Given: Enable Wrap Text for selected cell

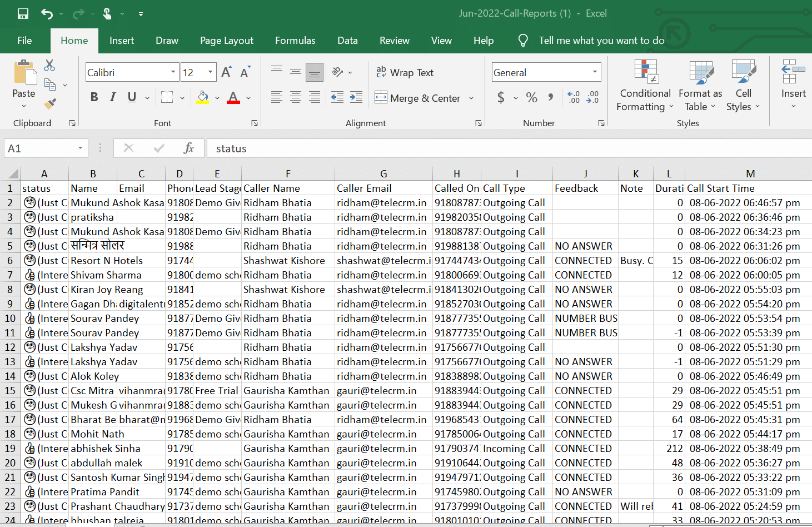Looking at the screenshot, I should 405,72.
